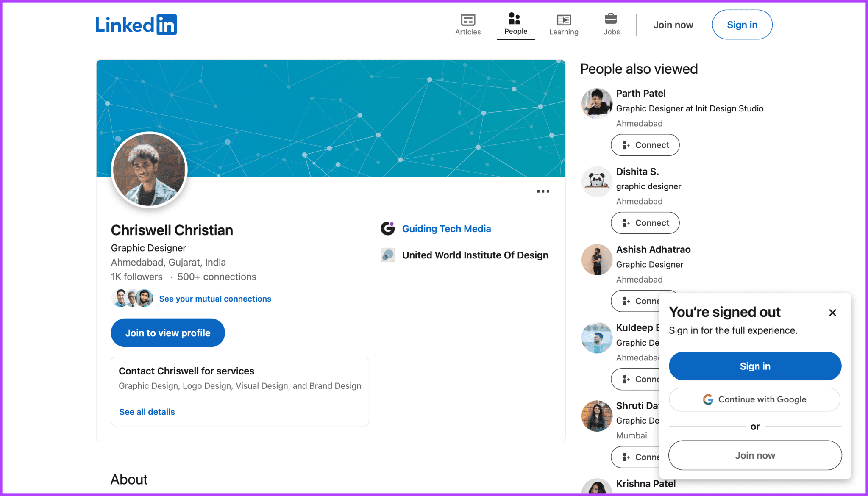Open Ashish Adhatrao's profile picture
868x496 pixels.
tap(596, 260)
